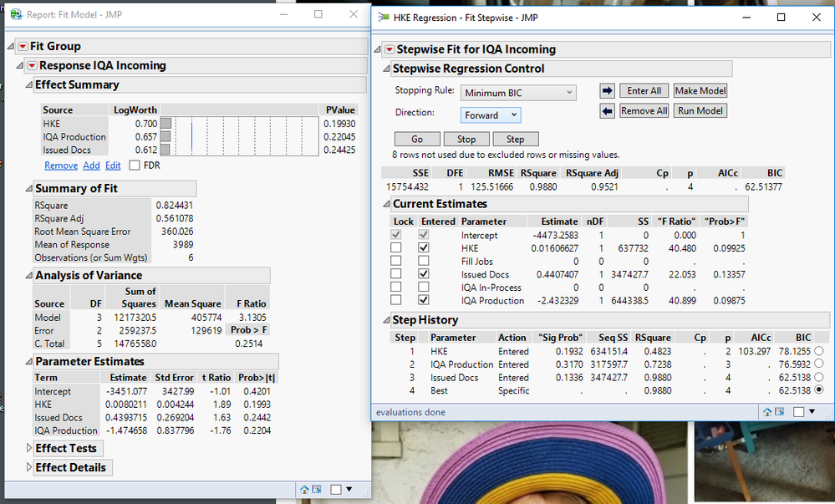Tick the Lock checkbox for the HKE parameter

[x=396, y=248]
